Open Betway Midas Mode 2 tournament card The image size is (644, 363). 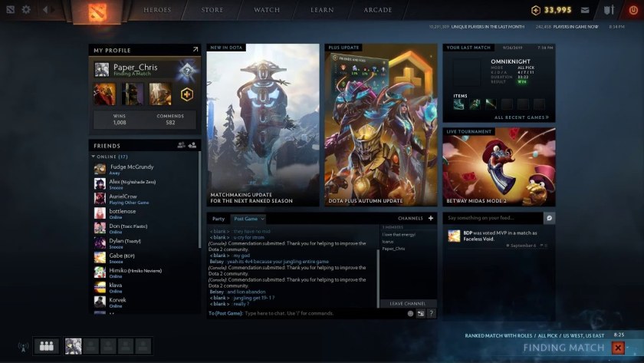(x=499, y=167)
